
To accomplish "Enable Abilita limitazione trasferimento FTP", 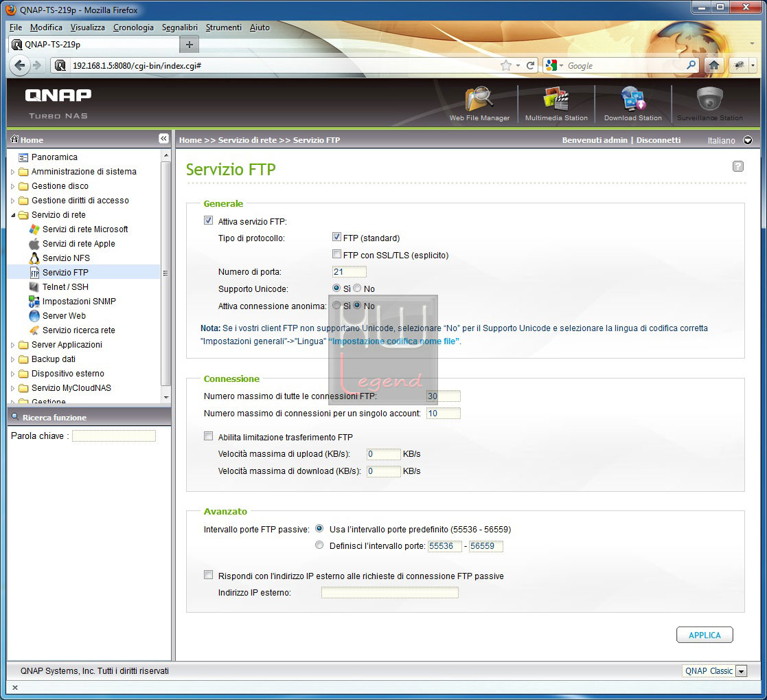I will point(208,436).
